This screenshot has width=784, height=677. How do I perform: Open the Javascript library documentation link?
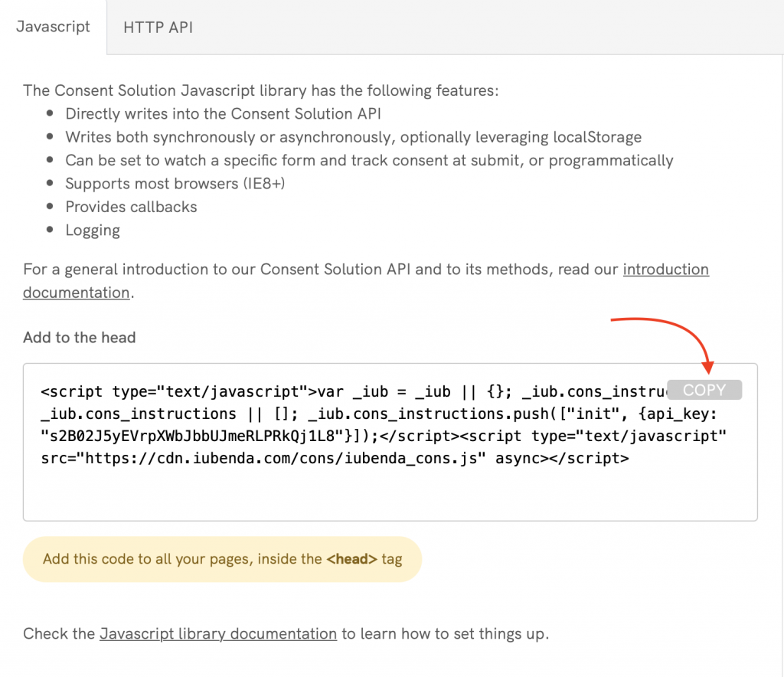tap(218, 633)
